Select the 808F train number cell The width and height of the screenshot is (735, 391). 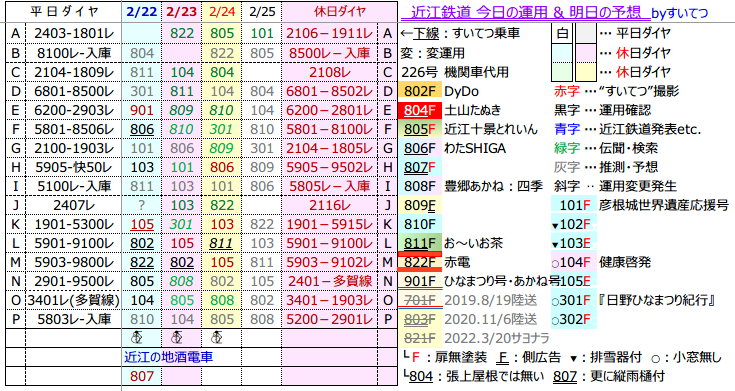(x=420, y=186)
